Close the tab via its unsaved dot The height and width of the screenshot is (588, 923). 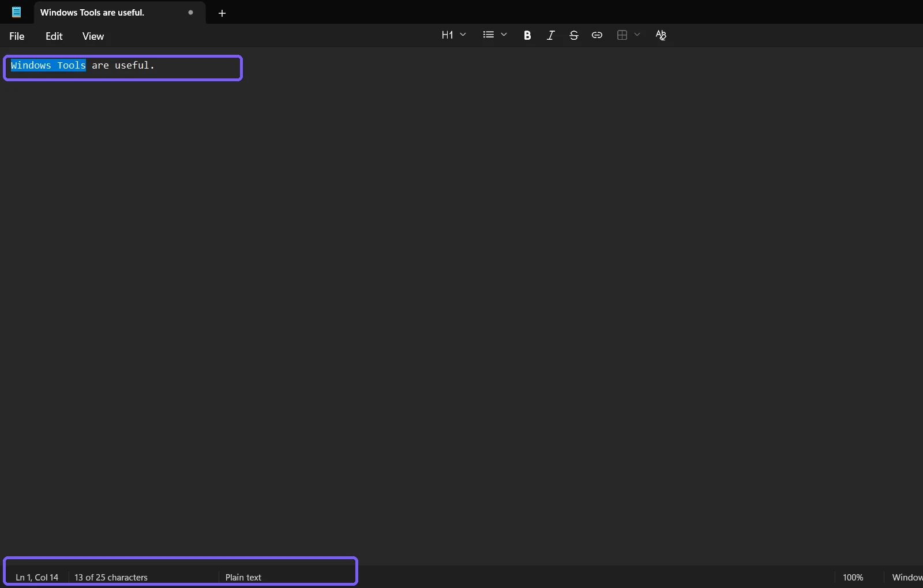pos(190,12)
